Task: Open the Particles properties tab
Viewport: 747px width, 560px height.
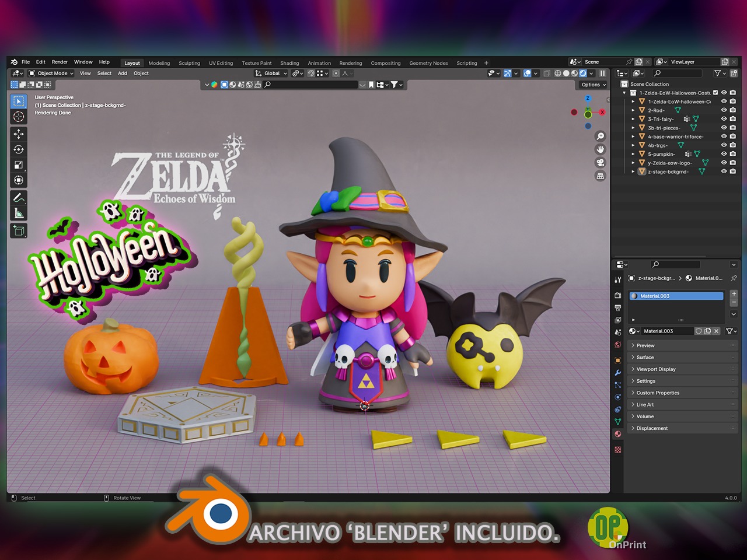Action: (x=617, y=384)
